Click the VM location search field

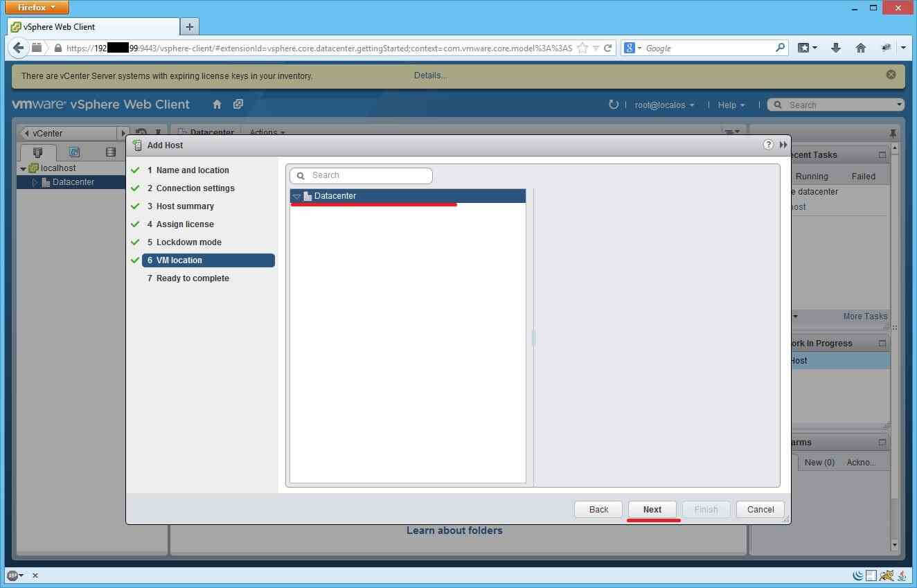pos(361,176)
